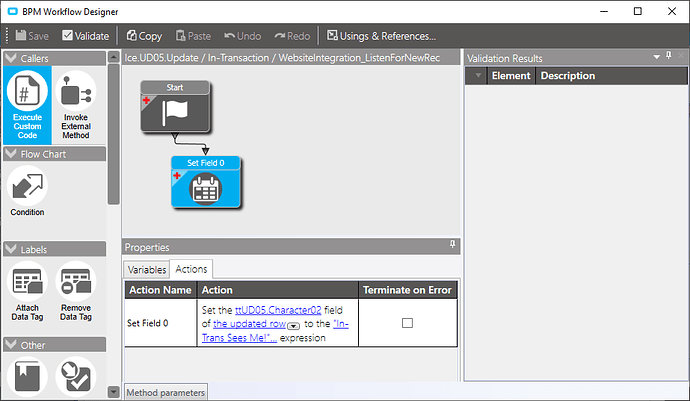Click the BPM Workflow Designer app icon
Viewport: 690px width, 401px height.
click(13, 11)
